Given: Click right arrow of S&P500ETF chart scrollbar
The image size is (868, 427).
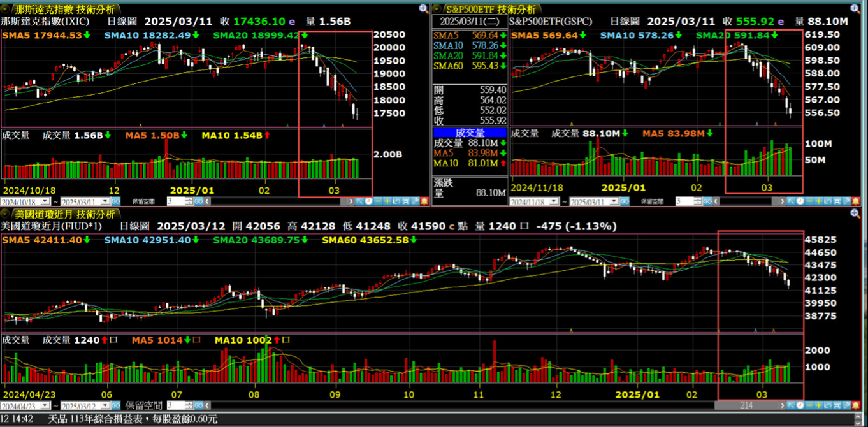Looking at the screenshot, I should pyautogui.click(x=782, y=201).
